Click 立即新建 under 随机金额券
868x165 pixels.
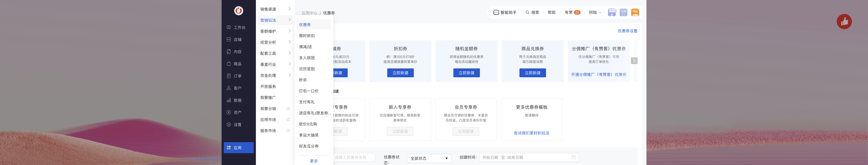(x=466, y=73)
